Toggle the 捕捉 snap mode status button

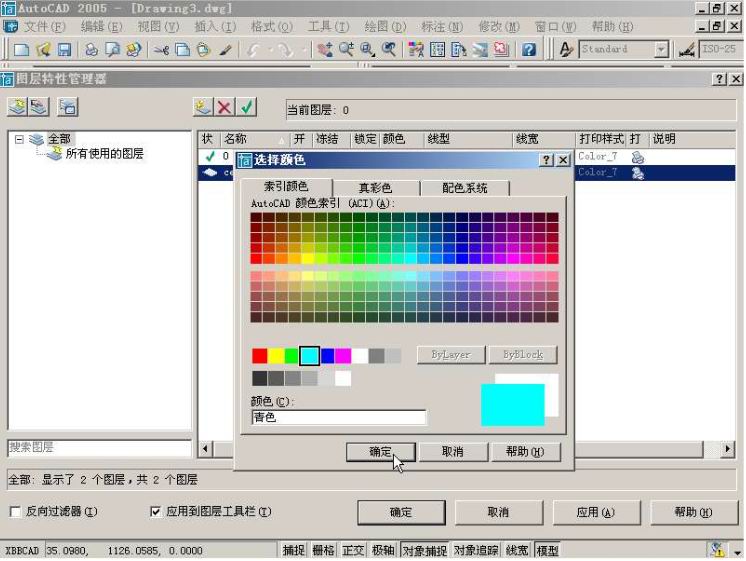pyautogui.click(x=294, y=550)
